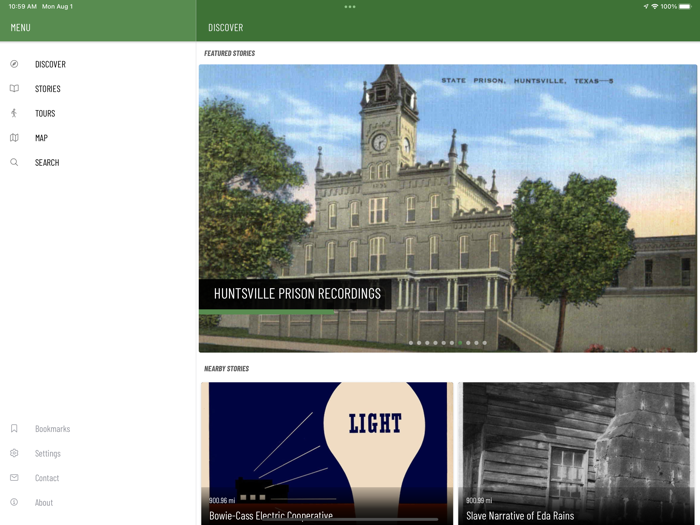Click the location arrow status icon
Screen dimensions: 700x525
[x=646, y=6]
